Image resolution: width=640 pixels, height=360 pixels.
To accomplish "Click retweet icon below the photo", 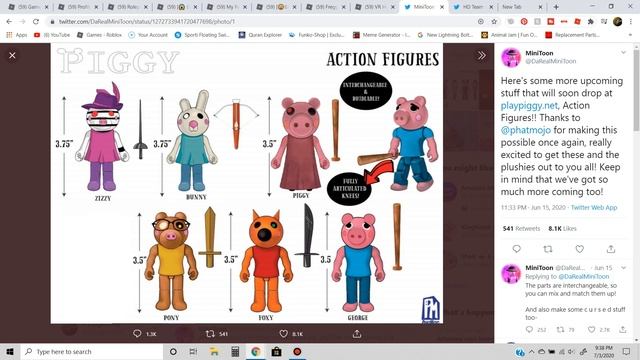I will [x=210, y=333].
